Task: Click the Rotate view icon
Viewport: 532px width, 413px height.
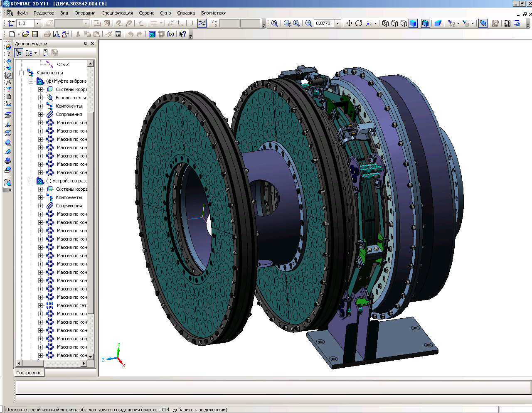Action: (x=359, y=23)
